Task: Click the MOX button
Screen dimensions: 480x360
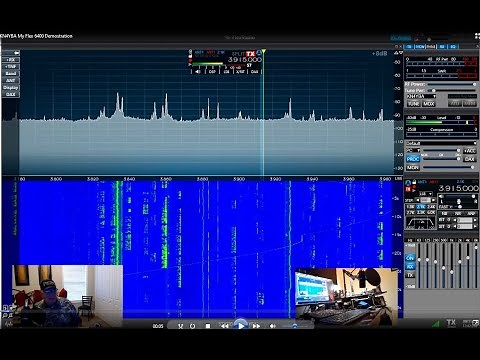Action: [429, 104]
